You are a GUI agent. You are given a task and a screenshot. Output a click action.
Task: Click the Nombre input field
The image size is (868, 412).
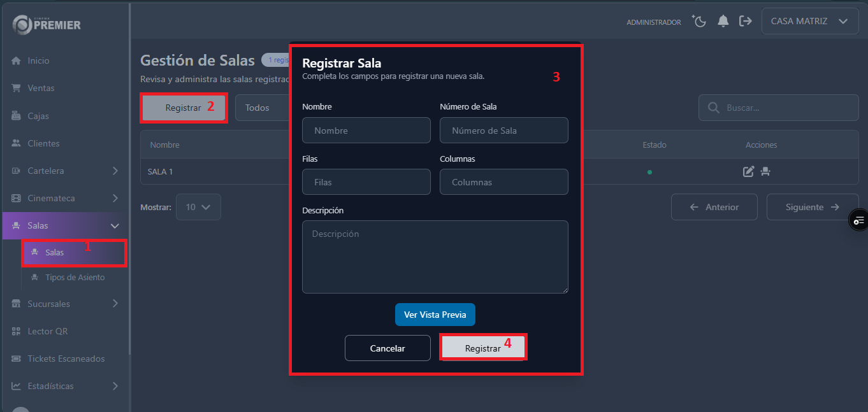(366, 131)
